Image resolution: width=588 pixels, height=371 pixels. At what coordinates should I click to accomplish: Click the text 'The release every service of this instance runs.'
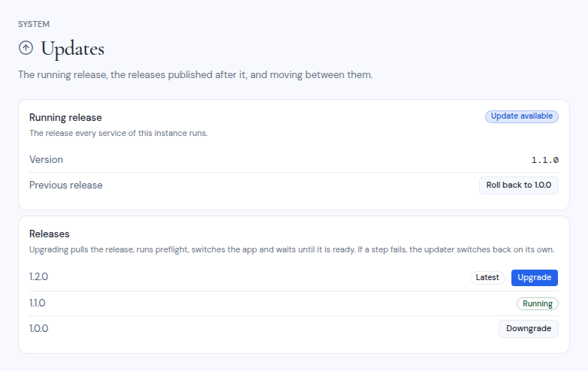[x=119, y=133]
